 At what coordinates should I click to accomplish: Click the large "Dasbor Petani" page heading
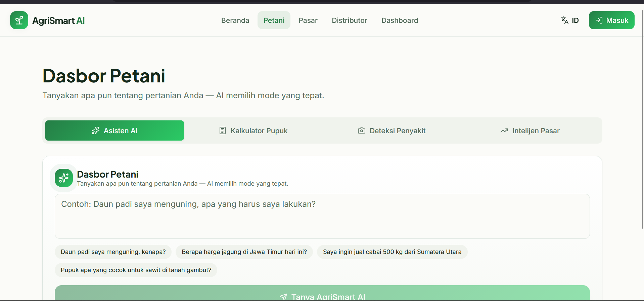click(x=104, y=76)
